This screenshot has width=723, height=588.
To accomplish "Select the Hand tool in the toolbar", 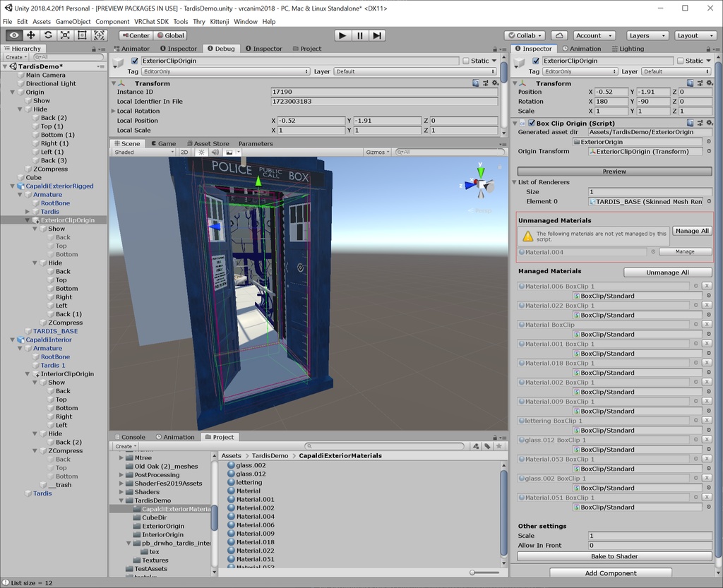I will [x=13, y=35].
